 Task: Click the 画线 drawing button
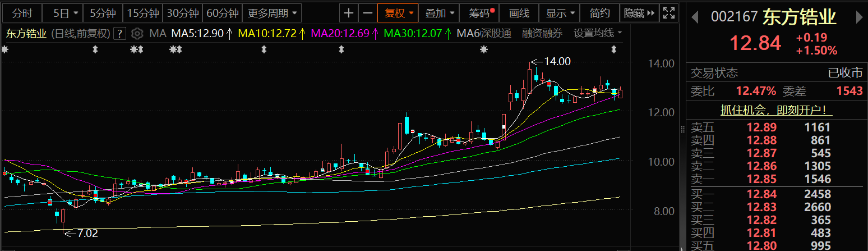click(519, 13)
